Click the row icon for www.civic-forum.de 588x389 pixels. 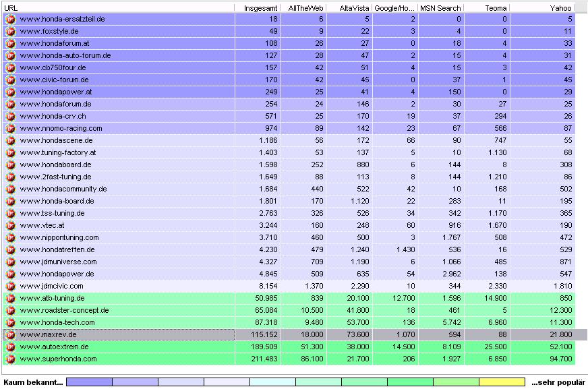point(10,80)
